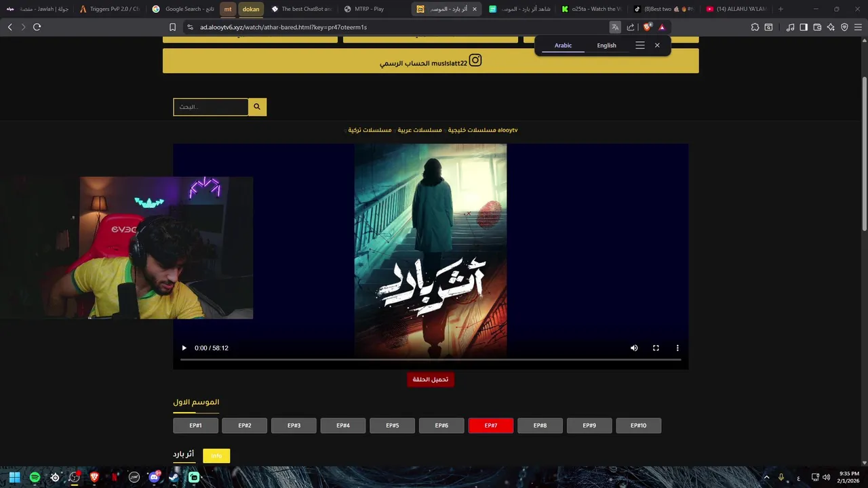Click the video progress bar
Image resolution: width=868 pixels, height=488 pixels.
[431, 359]
